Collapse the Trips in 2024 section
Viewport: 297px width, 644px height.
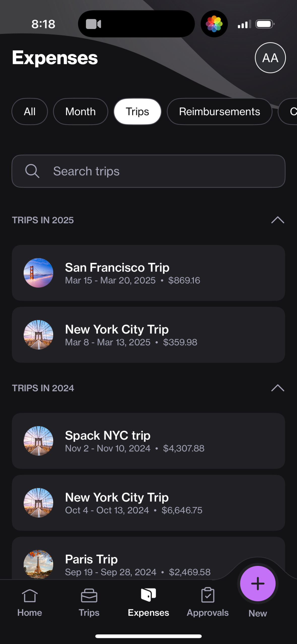(x=278, y=388)
